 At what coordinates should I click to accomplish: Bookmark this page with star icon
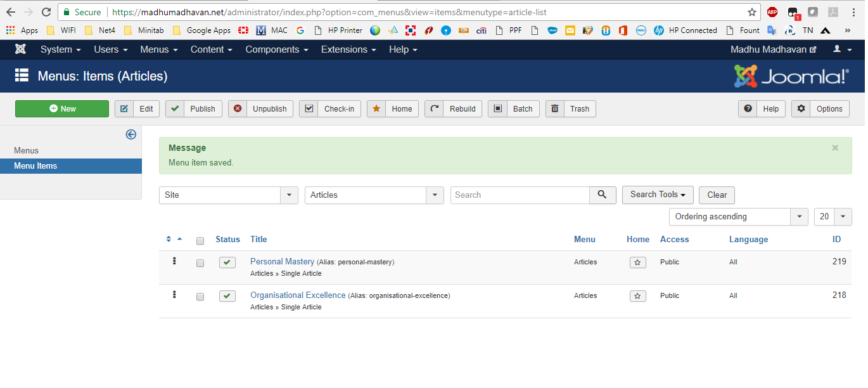pos(752,12)
